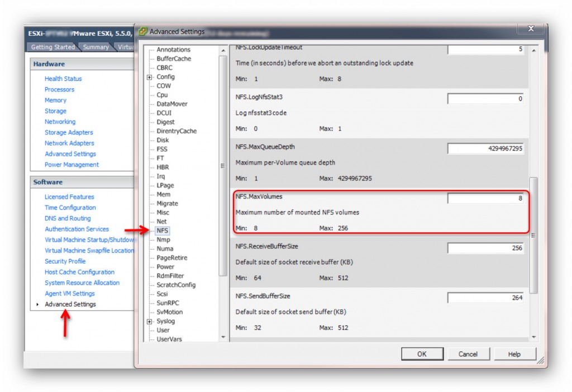Confirm the dialog with OK
Viewport: 572px width, 392px height.
coord(422,354)
